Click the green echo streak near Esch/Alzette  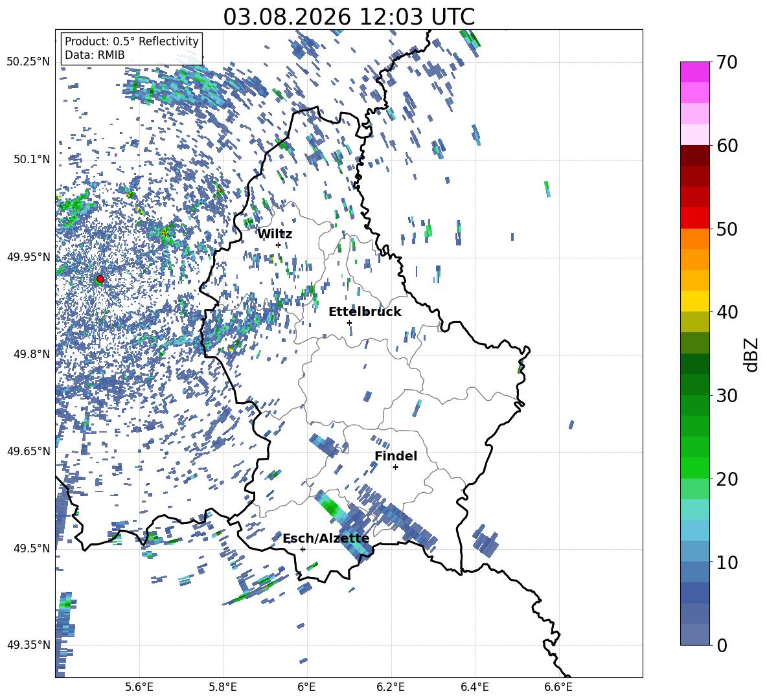(x=332, y=506)
